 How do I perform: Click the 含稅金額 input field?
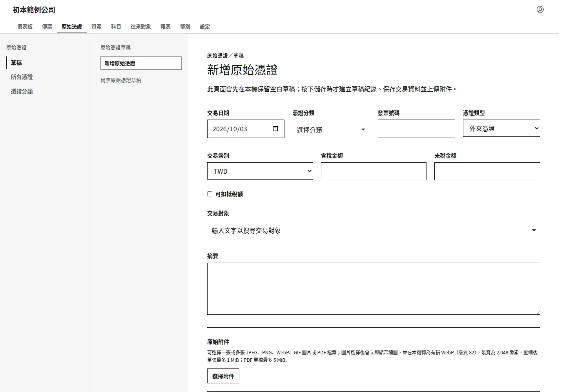374,171
